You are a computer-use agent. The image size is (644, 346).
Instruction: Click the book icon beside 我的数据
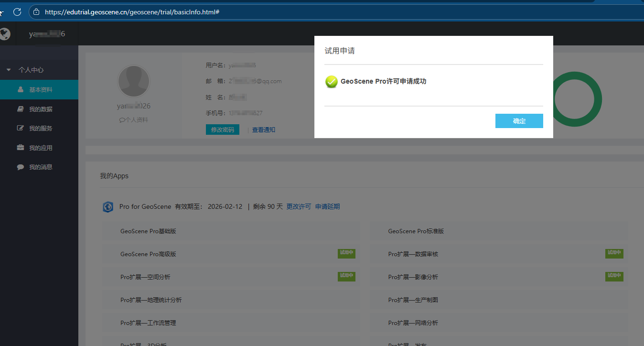click(x=21, y=109)
